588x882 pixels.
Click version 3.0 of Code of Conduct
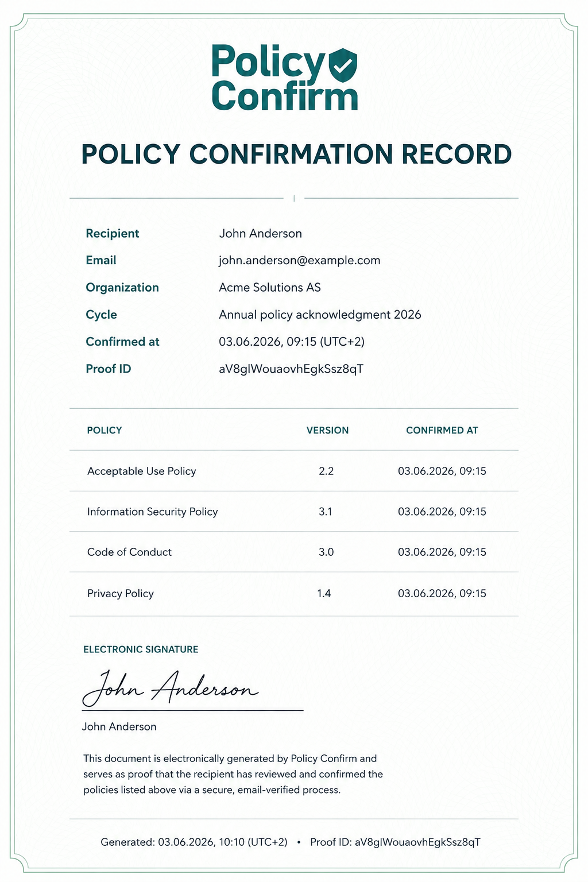[326, 552]
